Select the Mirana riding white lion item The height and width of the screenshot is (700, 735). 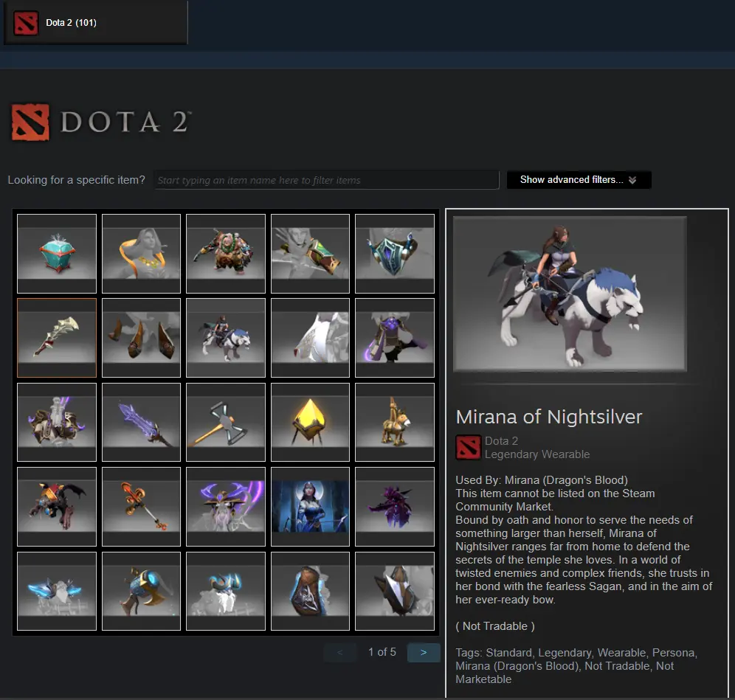226,338
